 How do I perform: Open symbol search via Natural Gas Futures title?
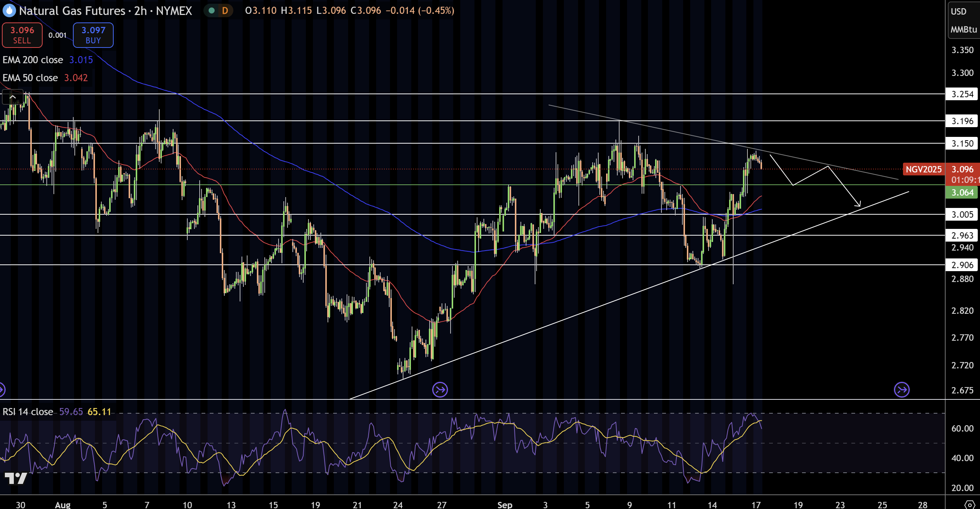72,10
